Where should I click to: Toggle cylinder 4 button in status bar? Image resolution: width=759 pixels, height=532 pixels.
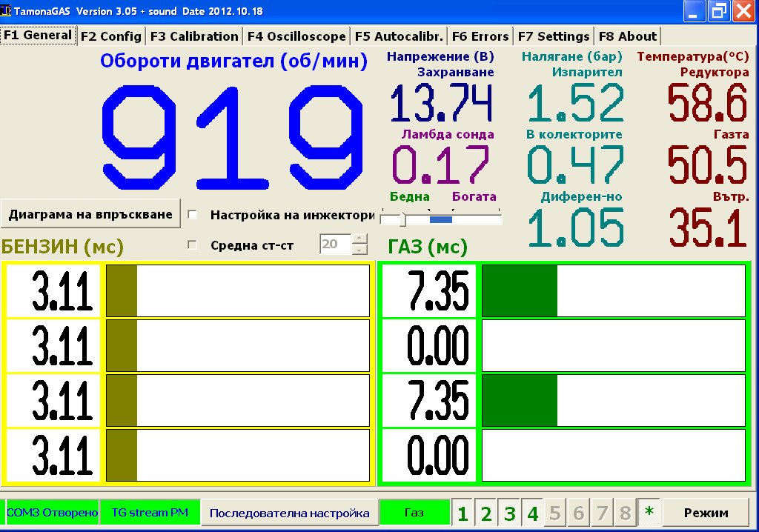coord(533,513)
